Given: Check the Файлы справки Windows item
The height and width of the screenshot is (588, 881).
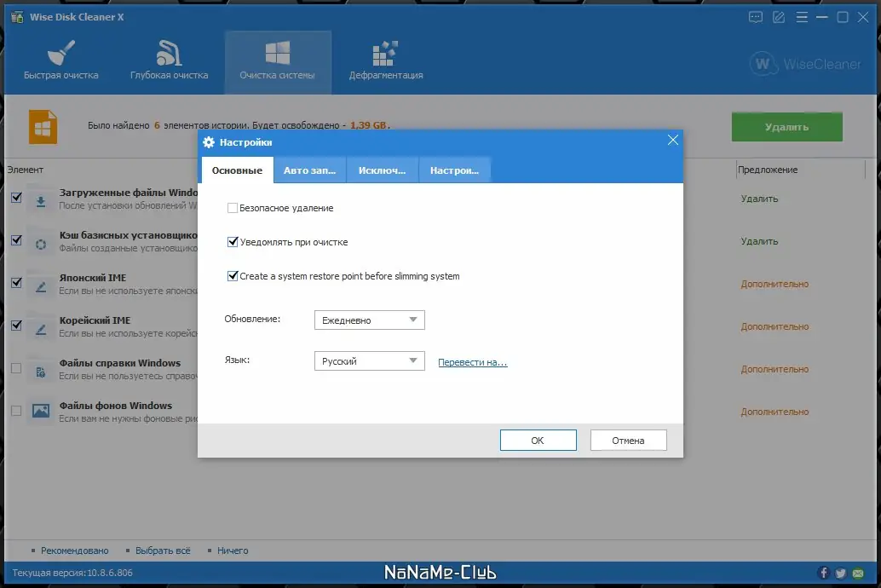Looking at the screenshot, I should 16,368.
